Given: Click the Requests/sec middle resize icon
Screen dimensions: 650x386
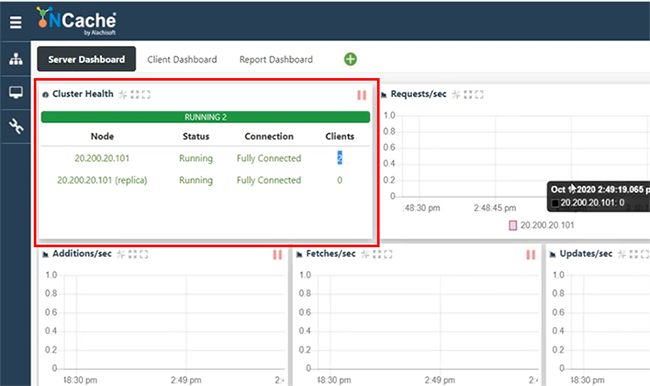Looking at the screenshot, I should (x=468, y=95).
